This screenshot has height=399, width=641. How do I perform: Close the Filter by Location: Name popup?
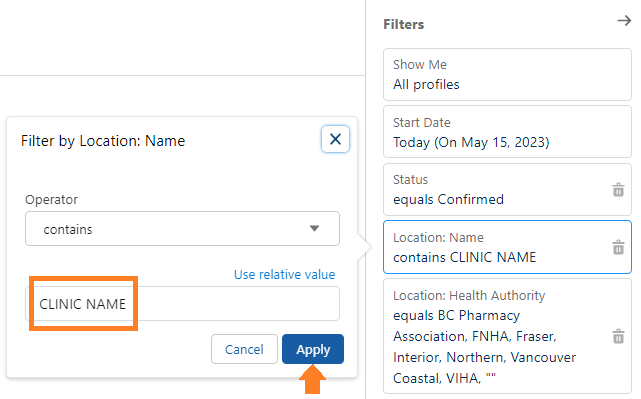pyautogui.click(x=335, y=139)
